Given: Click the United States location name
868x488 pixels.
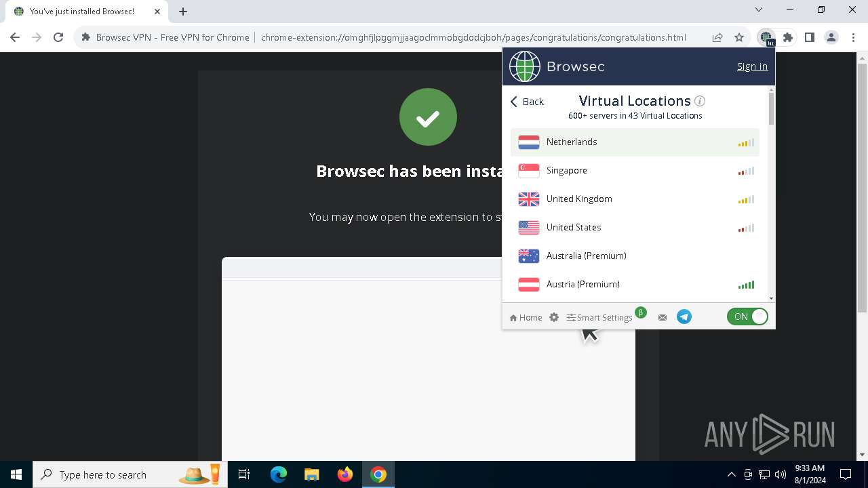Looking at the screenshot, I should coord(574,227).
